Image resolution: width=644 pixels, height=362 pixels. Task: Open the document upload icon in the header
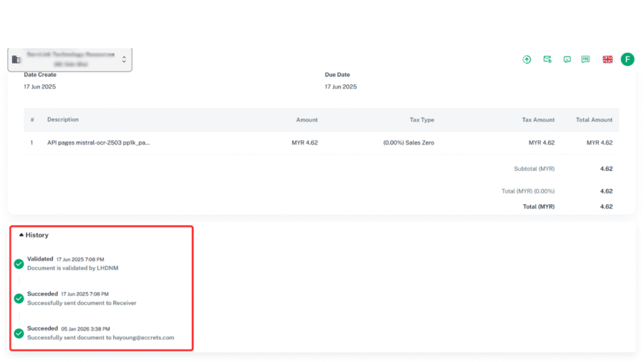pyautogui.click(x=526, y=59)
